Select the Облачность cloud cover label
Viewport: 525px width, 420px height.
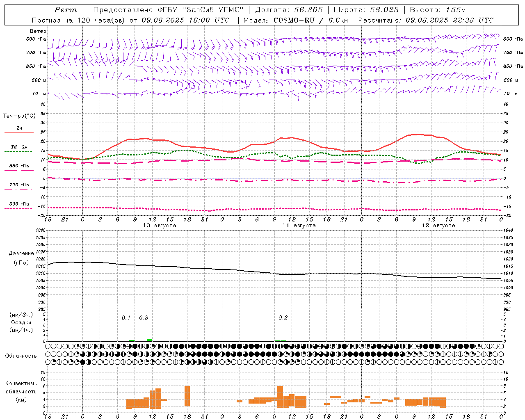(21, 356)
